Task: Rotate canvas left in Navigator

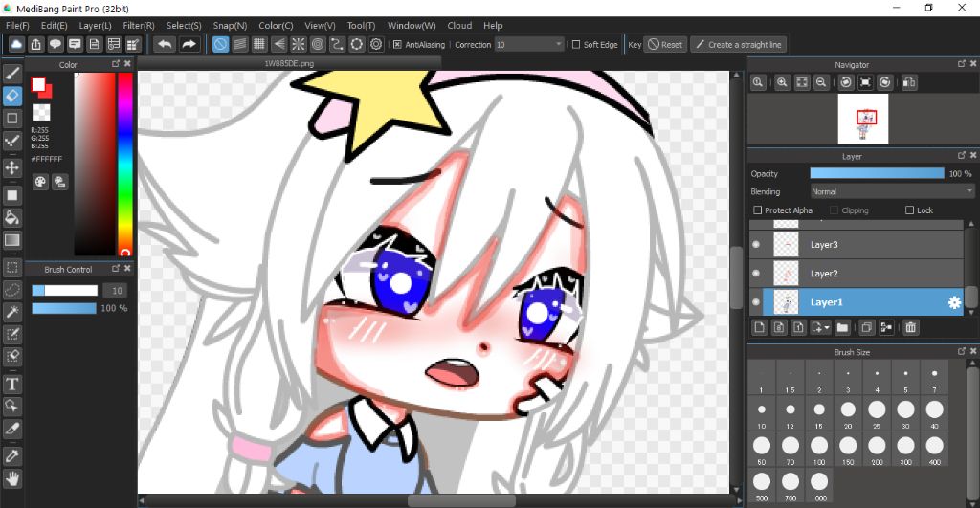Action: click(x=846, y=82)
